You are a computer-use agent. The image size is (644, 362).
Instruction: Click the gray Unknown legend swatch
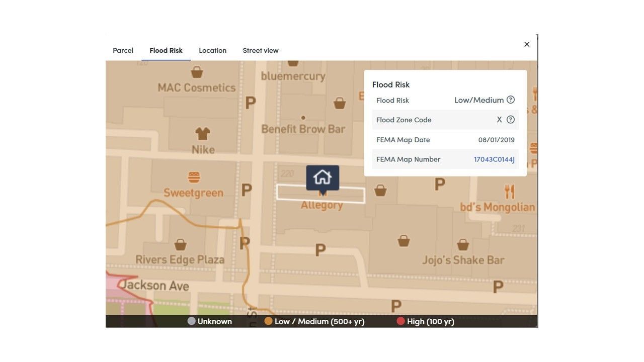191,321
